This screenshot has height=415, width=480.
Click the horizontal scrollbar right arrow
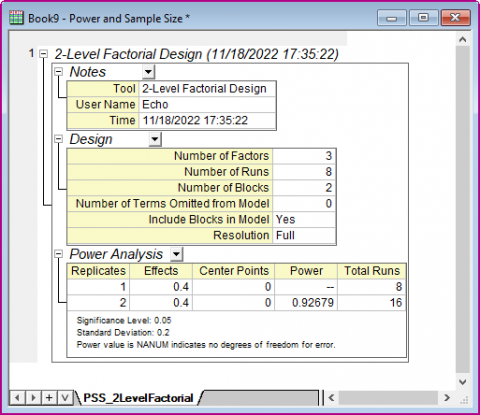447,398
